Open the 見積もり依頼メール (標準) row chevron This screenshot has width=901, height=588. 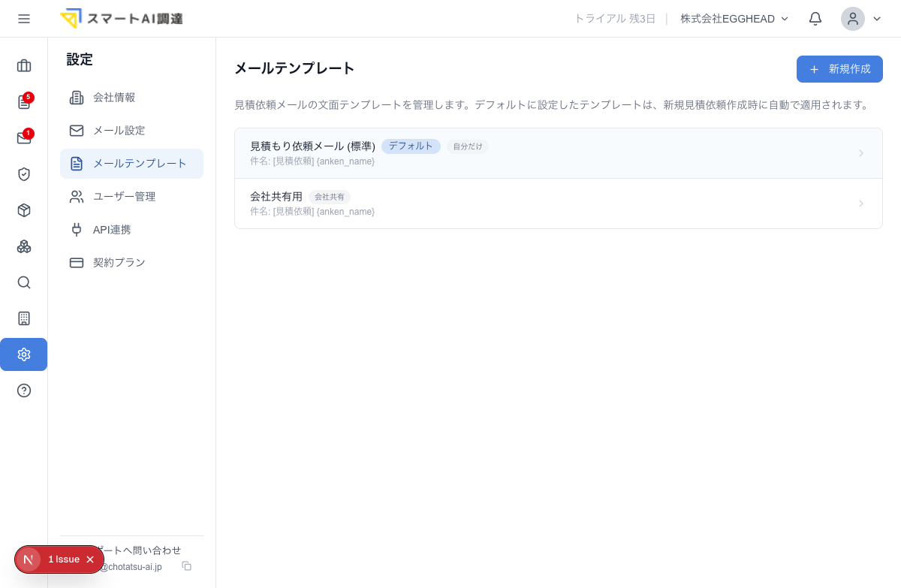[x=861, y=153]
